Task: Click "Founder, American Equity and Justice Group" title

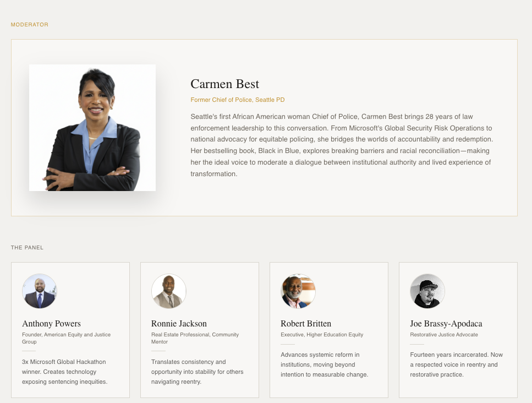Action: (66, 338)
